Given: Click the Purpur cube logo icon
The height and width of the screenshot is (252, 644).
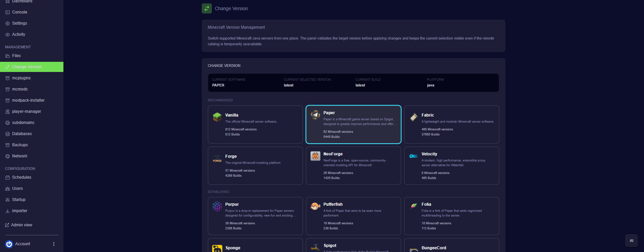Looking at the screenshot, I should coord(217,206).
